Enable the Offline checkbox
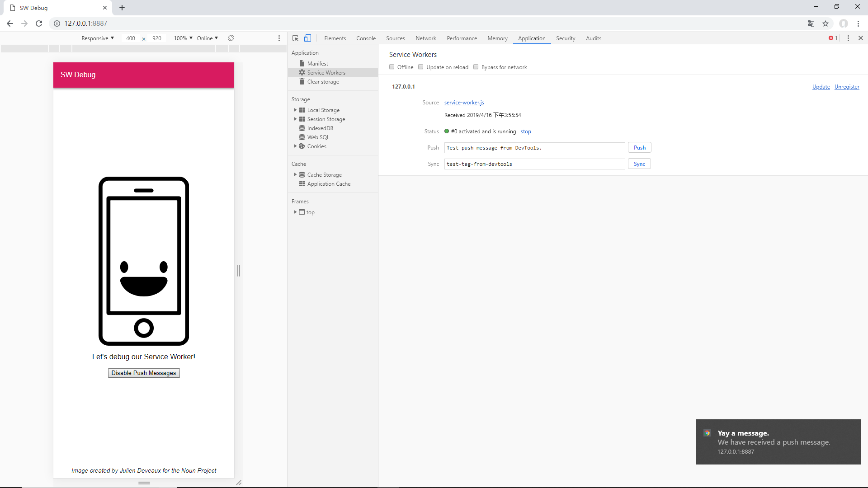Image resolution: width=868 pixels, height=488 pixels. coord(392,66)
